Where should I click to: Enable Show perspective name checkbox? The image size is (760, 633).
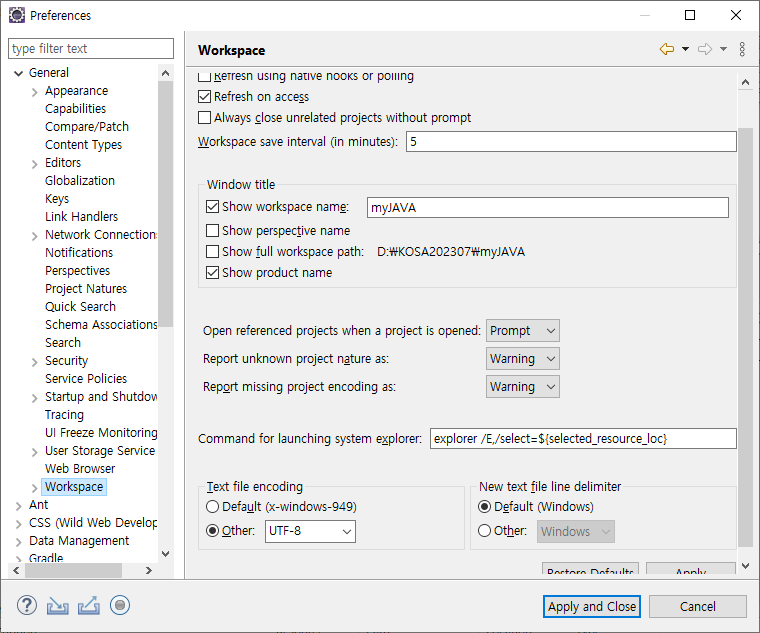coord(212,230)
